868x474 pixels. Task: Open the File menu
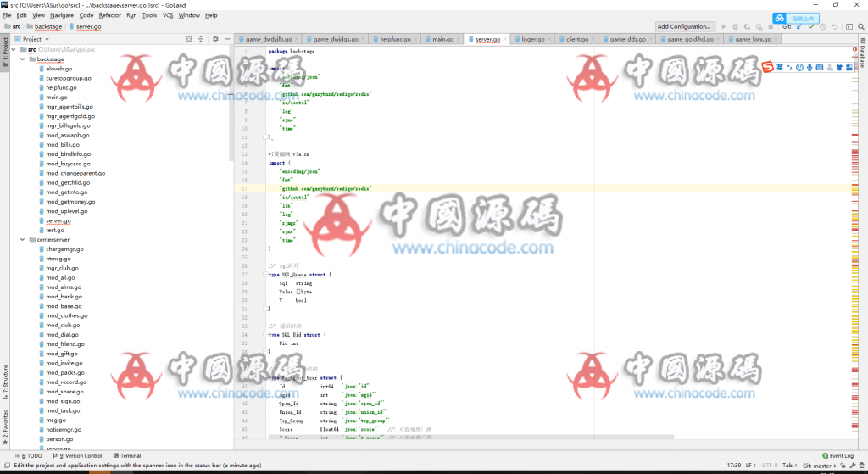(x=7, y=15)
